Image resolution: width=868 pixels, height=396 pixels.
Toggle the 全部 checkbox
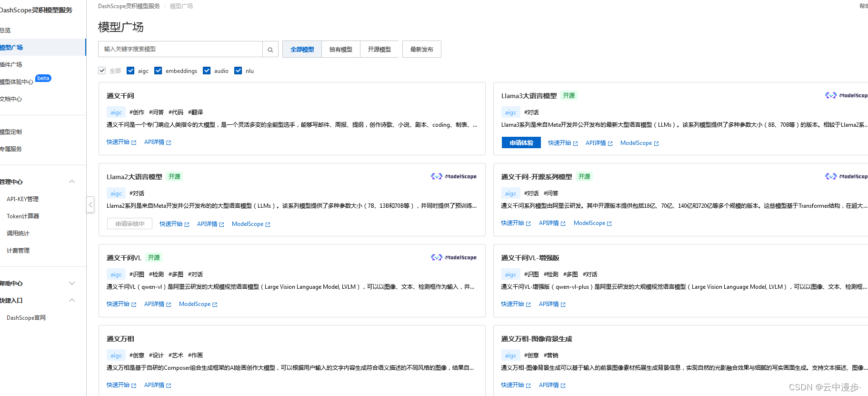coord(102,71)
